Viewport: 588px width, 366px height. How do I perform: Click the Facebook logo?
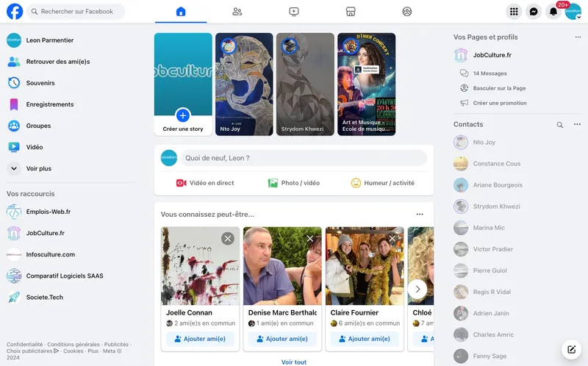[x=15, y=12]
